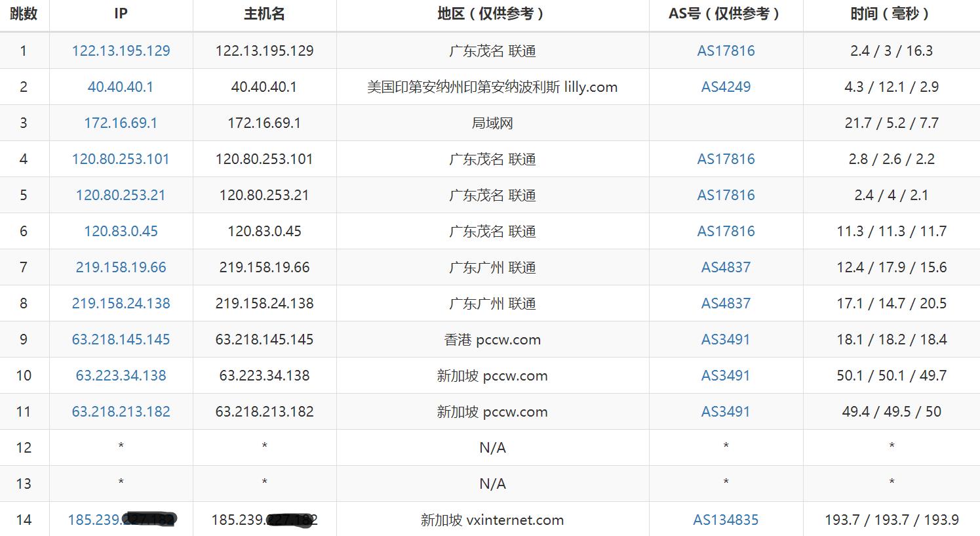
Task: Click region text 局域网
Action: [x=492, y=123]
